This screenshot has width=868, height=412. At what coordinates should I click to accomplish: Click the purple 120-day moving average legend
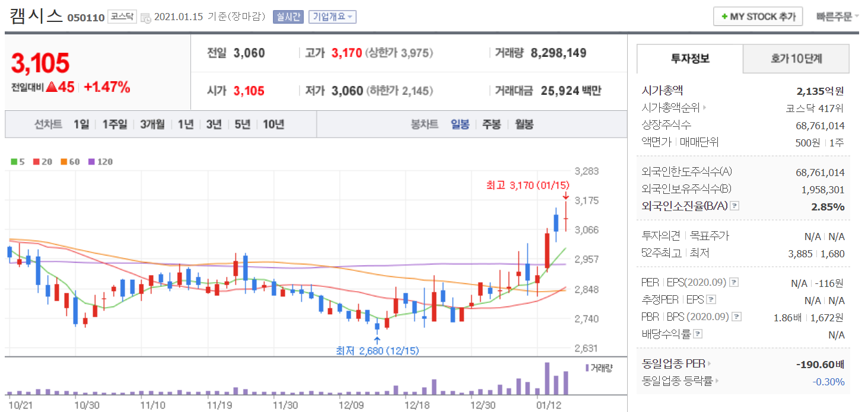[x=100, y=161]
